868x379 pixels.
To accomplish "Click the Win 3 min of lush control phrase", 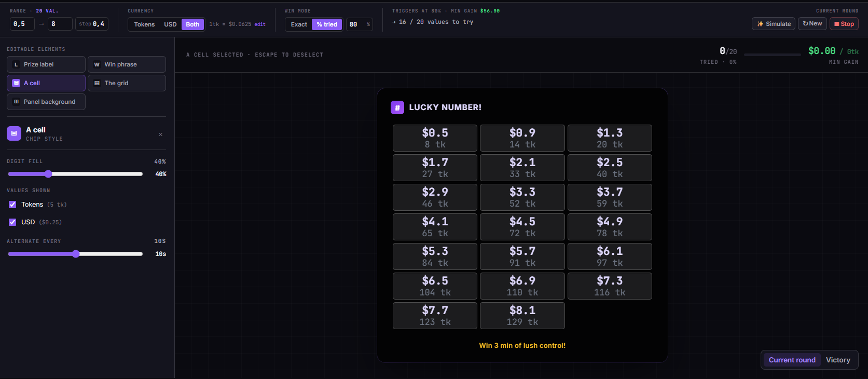I will (522, 345).
